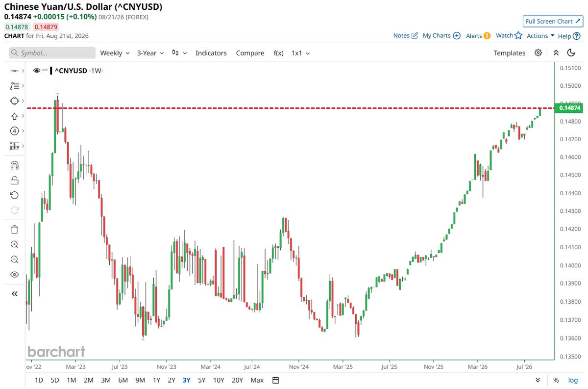The image size is (588, 389).
Task: Open chart settings gear icon
Action: 538,53
